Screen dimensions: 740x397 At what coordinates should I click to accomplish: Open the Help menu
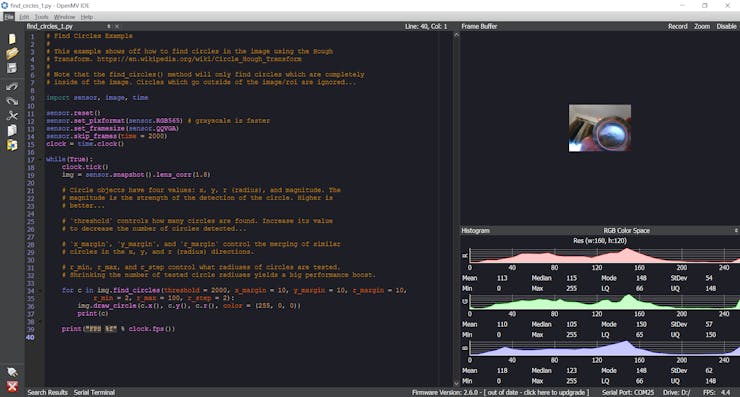point(86,17)
